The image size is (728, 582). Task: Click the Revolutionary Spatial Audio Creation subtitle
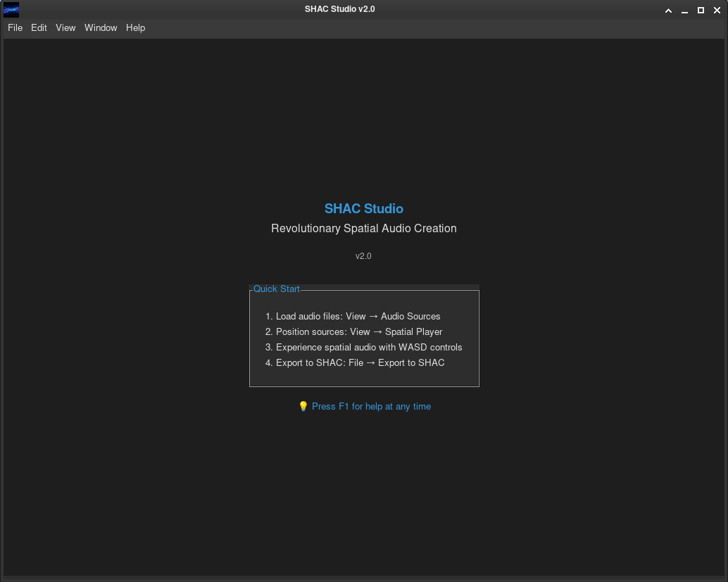tap(363, 228)
